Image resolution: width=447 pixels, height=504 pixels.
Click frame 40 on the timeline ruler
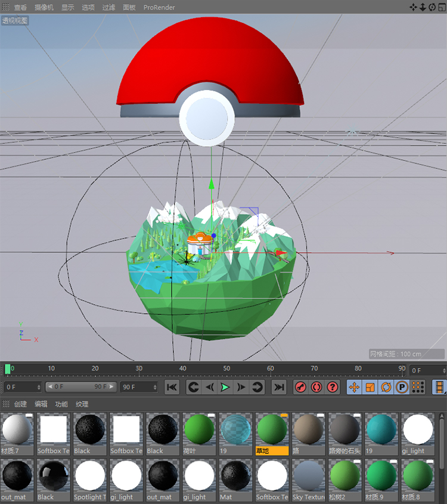[x=183, y=369]
